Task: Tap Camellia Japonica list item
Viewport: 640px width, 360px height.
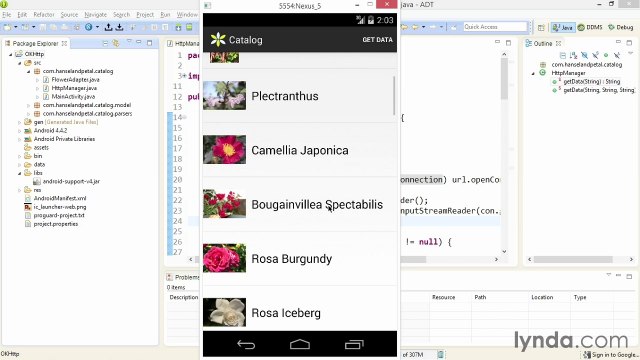Action: [300, 150]
